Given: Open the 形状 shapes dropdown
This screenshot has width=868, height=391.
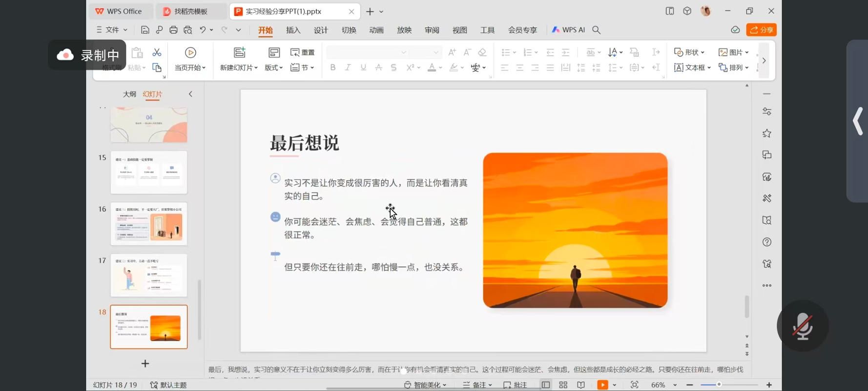Looking at the screenshot, I should pyautogui.click(x=689, y=52).
